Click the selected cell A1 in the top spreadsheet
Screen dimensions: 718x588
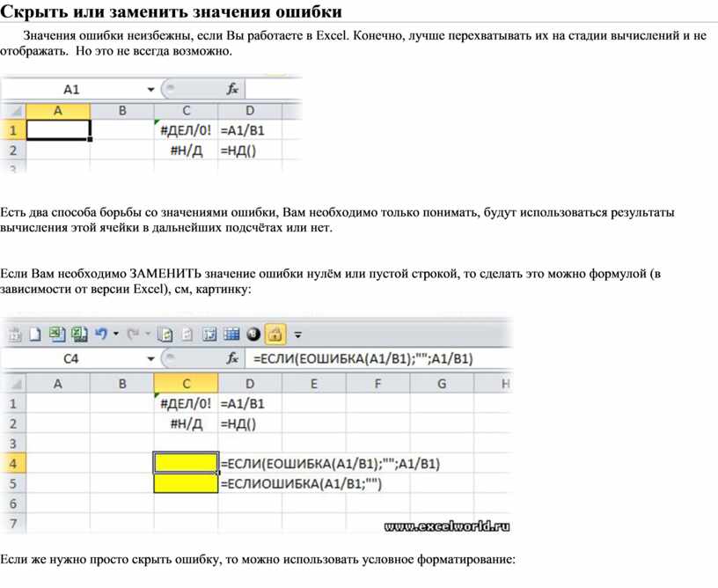tap(58, 129)
